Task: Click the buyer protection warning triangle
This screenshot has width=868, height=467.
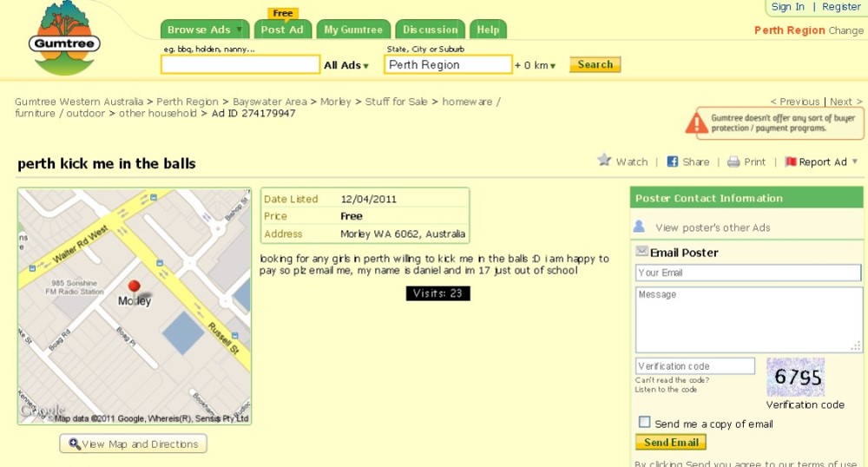Action: [696, 123]
